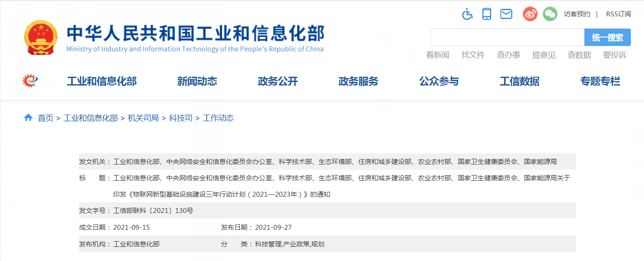This screenshot has height=261, width=644.
Task: Open 工信数据 navigation menu
Action: tap(519, 81)
